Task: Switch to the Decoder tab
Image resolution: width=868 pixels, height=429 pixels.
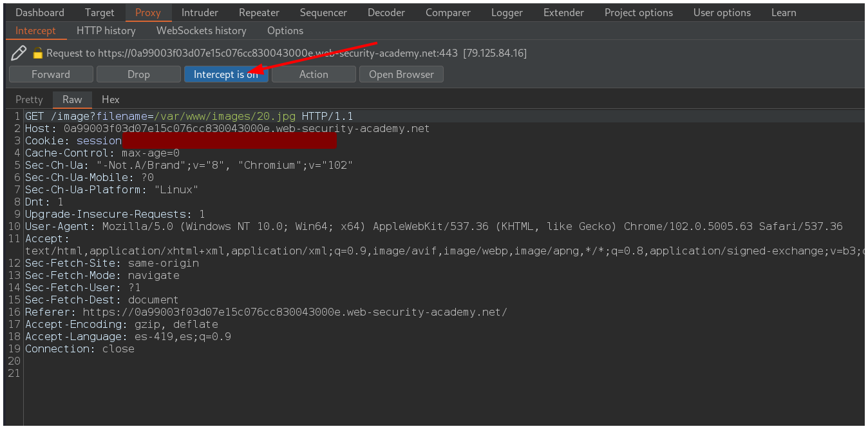Action: 386,12
